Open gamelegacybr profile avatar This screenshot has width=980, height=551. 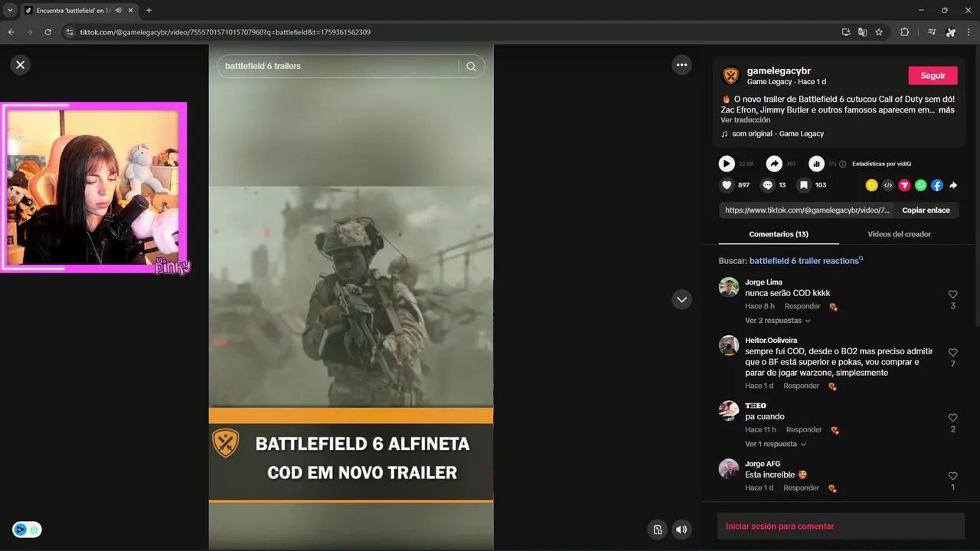pyautogui.click(x=731, y=76)
